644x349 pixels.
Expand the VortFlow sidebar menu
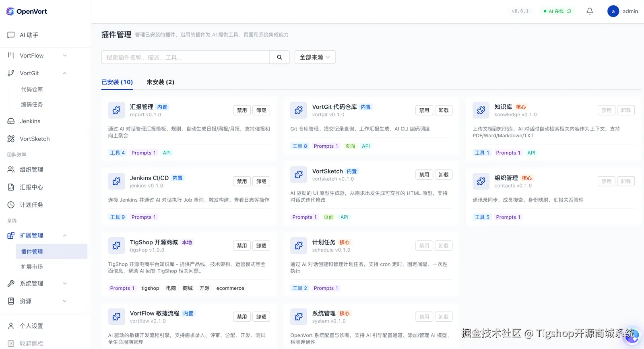65,56
